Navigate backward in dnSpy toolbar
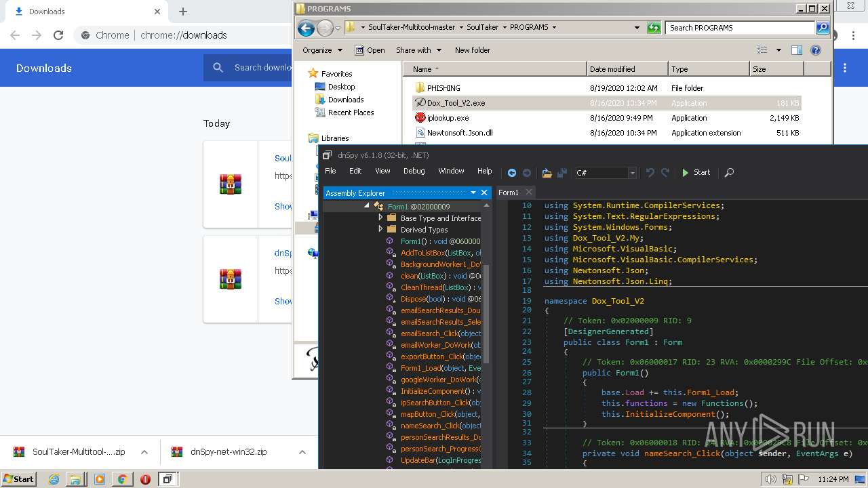 [x=511, y=173]
